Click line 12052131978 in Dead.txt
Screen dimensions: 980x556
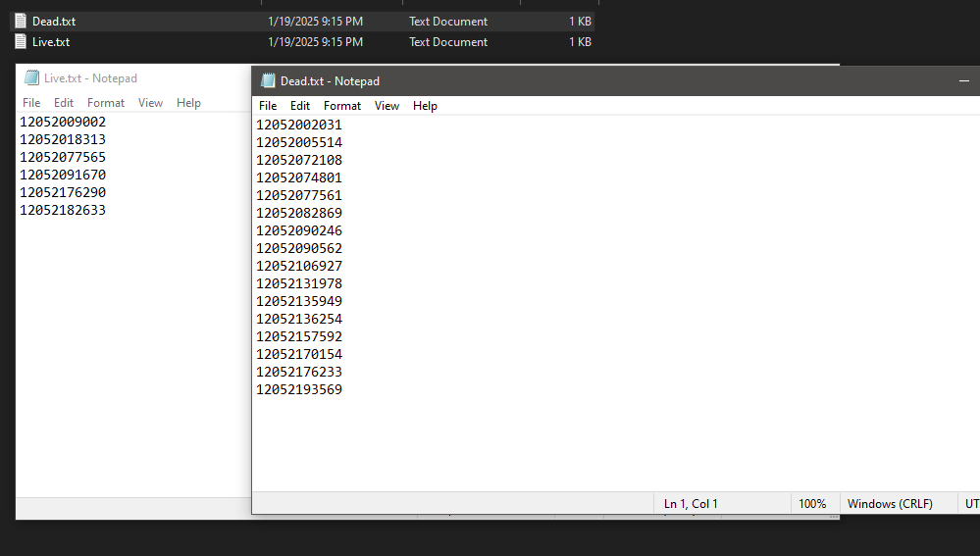(299, 283)
